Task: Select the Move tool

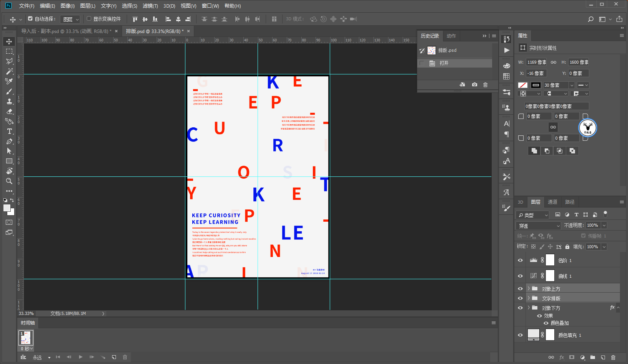Action: point(9,41)
